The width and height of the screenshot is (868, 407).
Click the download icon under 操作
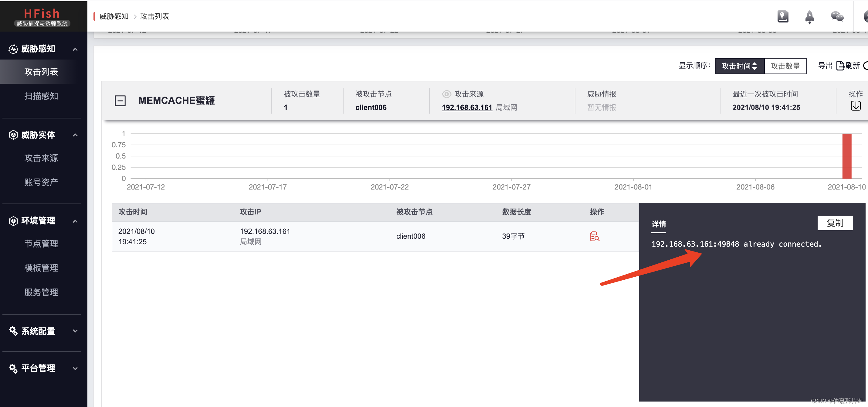pos(855,106)
